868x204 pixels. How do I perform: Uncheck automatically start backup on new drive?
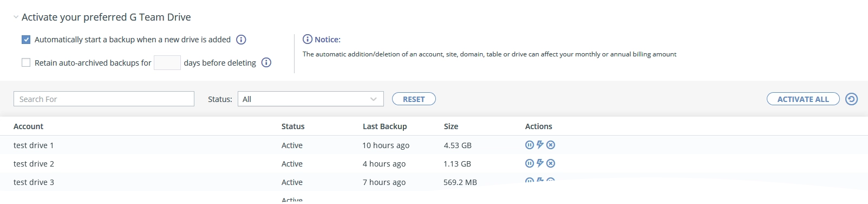click(26, 40)
